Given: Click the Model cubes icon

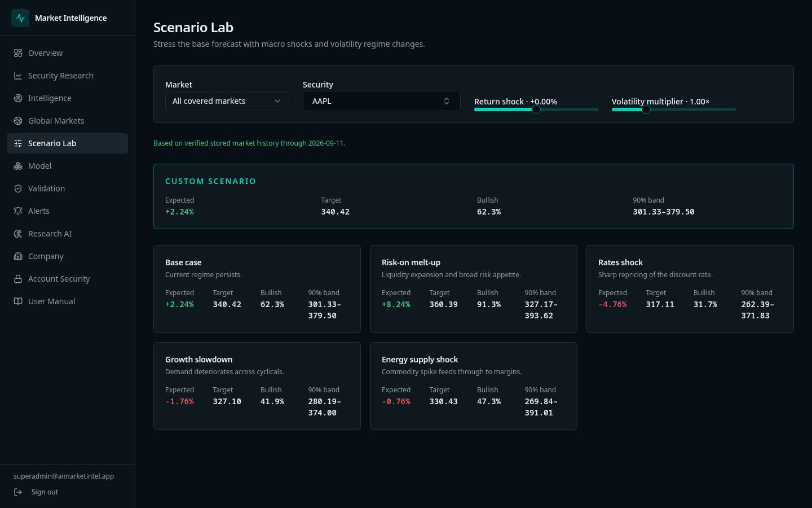Looking at the screenshot, I should pyautogui.click(x=18, y=166).
